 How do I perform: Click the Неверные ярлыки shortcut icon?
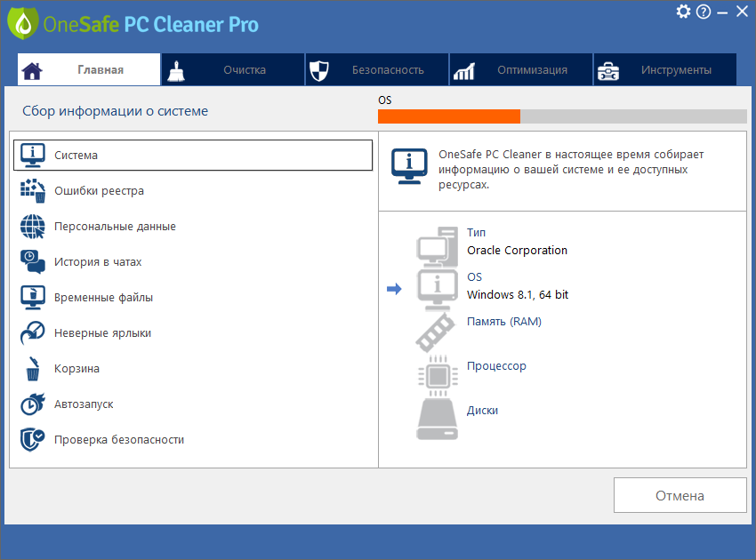(x=33, y=333)
